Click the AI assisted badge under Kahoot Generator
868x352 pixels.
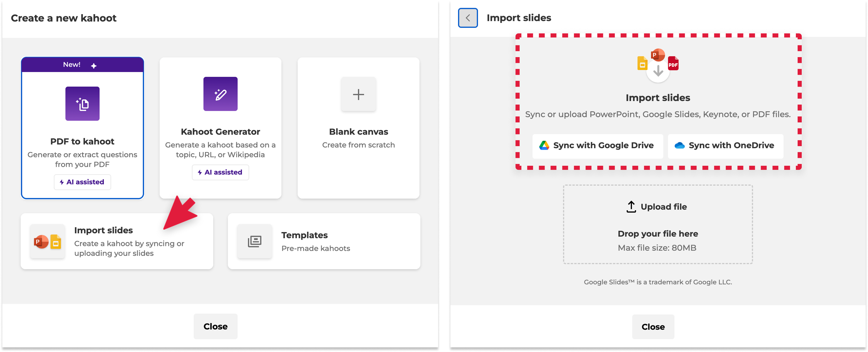coord(220,172)
